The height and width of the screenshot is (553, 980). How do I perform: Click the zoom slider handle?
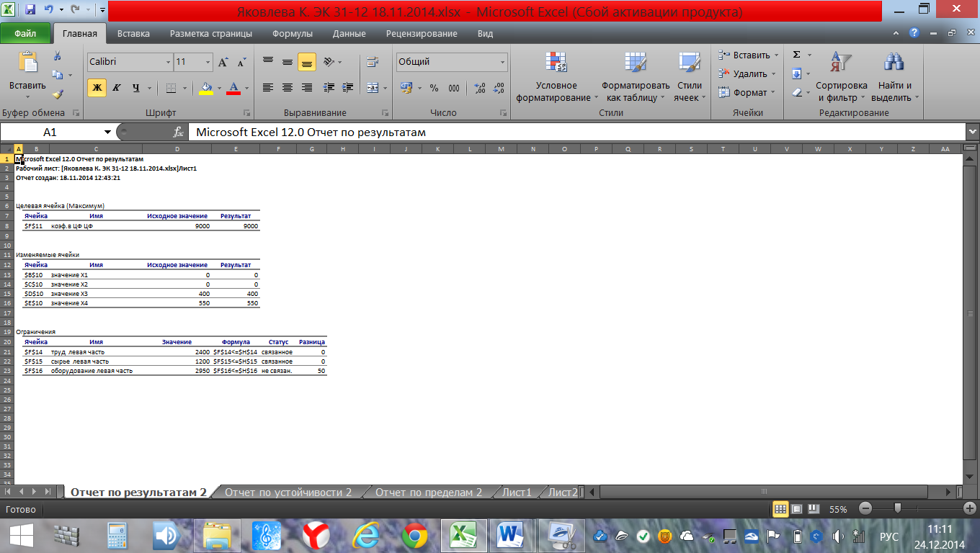[x=897, y=508]
